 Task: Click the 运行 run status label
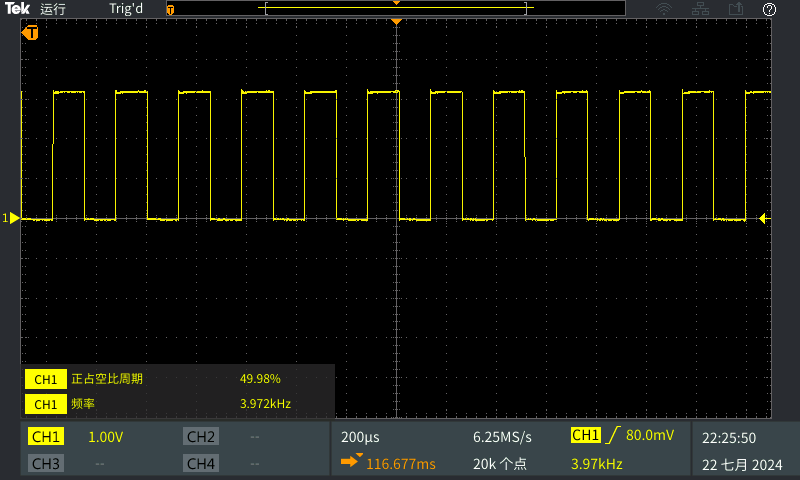pyautogui.click(x=53, y=9)
